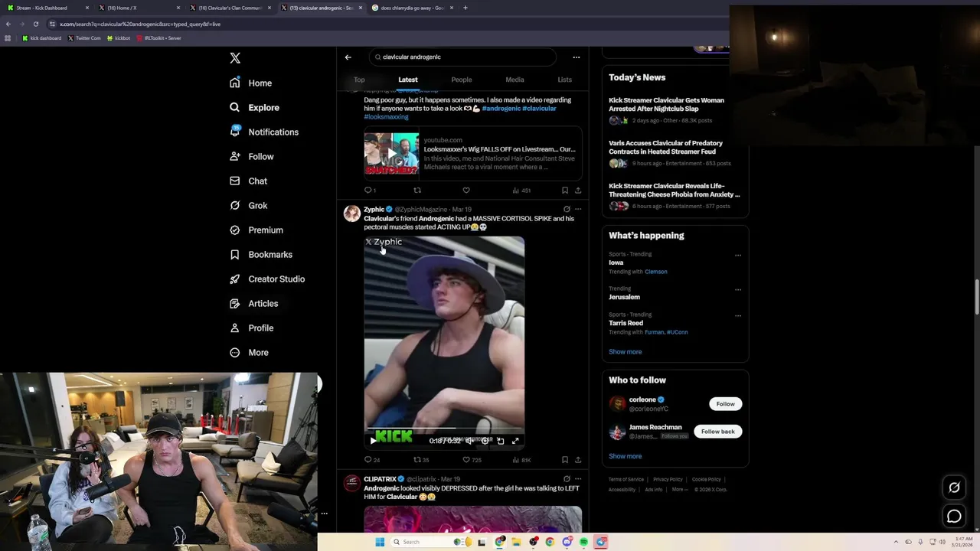Click the X logo in sidebar
980x551 pixels.
(235, 58)
